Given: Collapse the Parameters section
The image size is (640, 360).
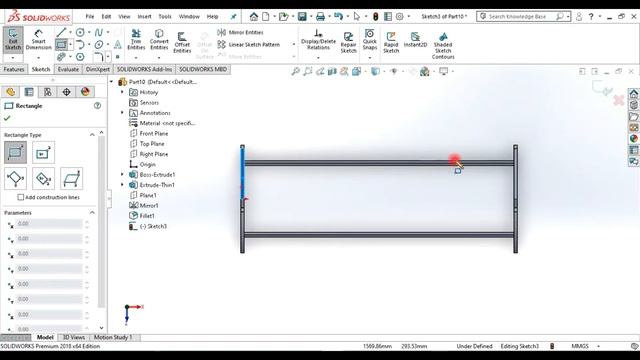Looking at the screenshot, I should tap(92, 213).
